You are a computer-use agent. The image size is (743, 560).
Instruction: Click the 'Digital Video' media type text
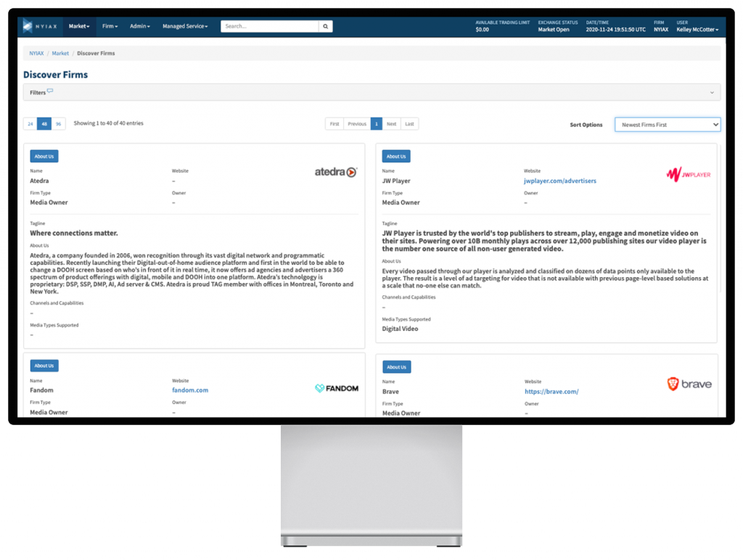point(400,329)
